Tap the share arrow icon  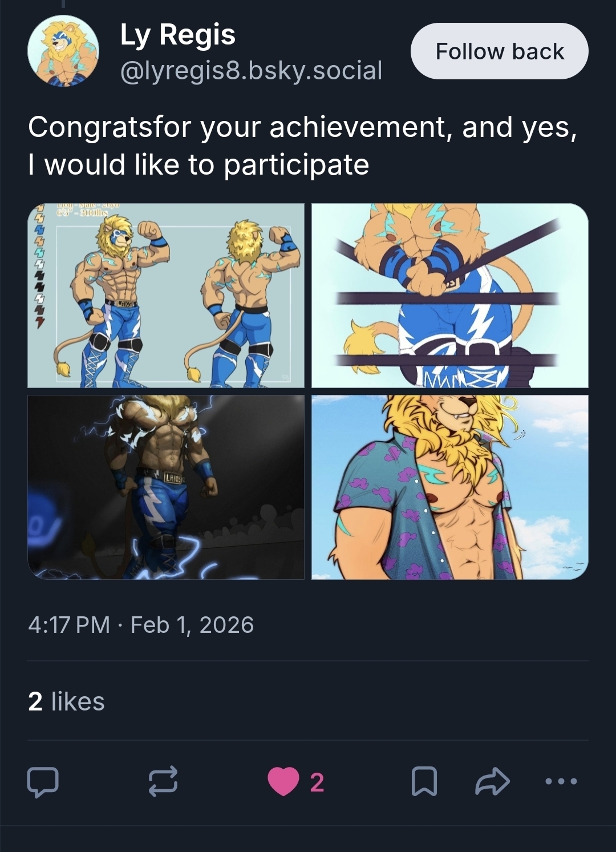point(492,782)
